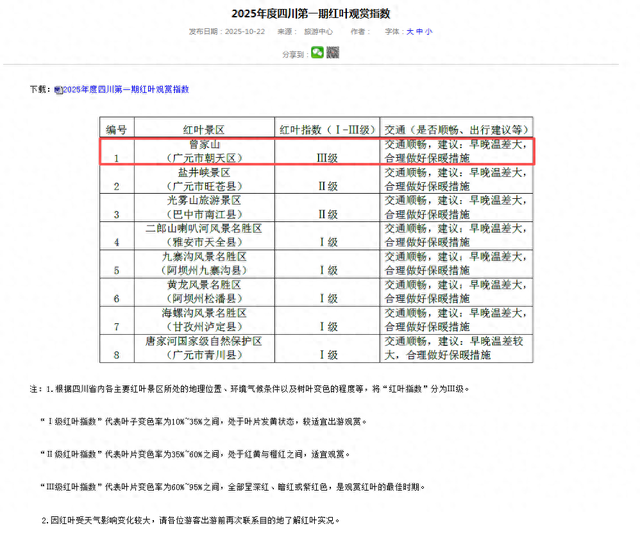Select the Ⅲ级 index cell for 曾家山
The height and width of the screenshot is (533, 640).
327,151
